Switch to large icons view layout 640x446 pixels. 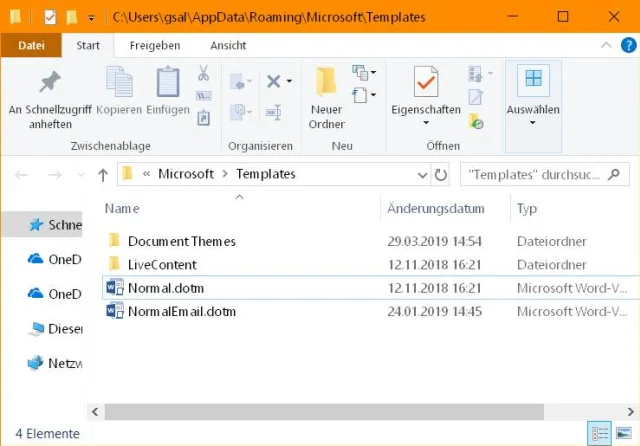click(623, 433)
